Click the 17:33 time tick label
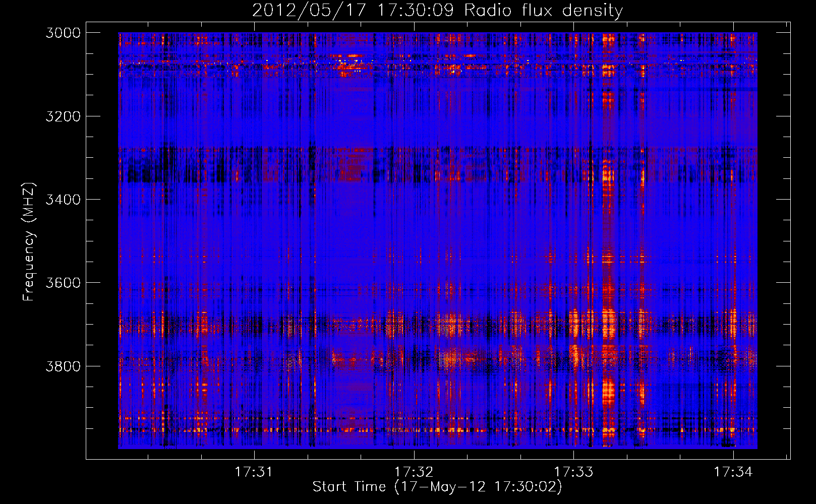816x504 pixels. (x=573, y=472)
